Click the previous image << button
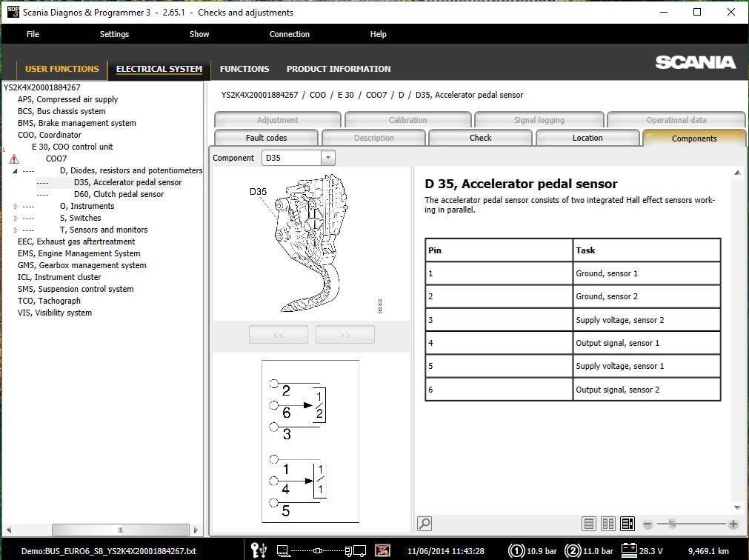The width and height of the screenshot is (749, 560). tap(279, 335)
